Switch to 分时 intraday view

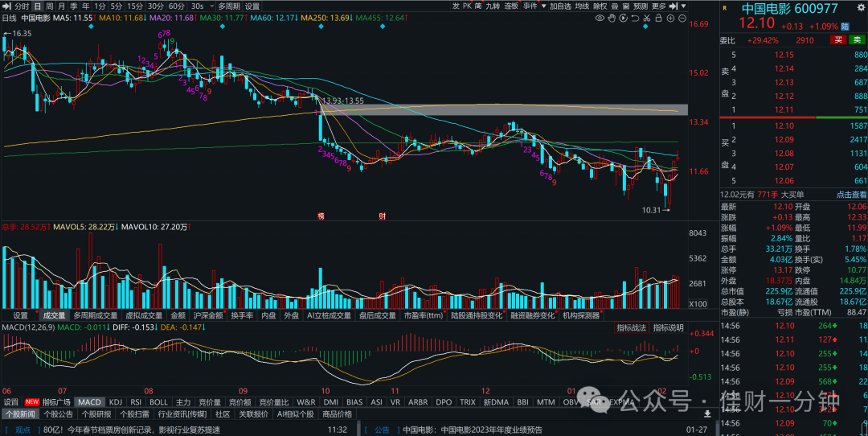(22, 6)
